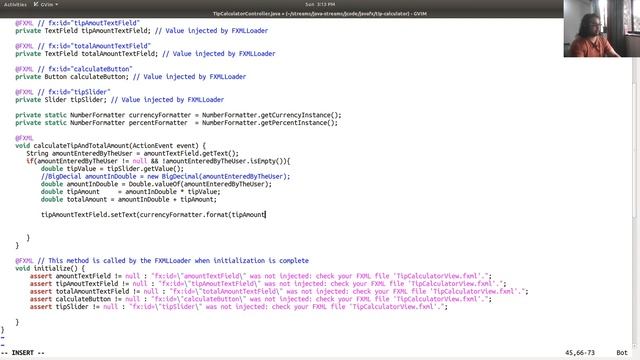Viewport: 640px width, 360px height.
Task: Open the GVim application menu dropdown
Action: tap(46, 4)
